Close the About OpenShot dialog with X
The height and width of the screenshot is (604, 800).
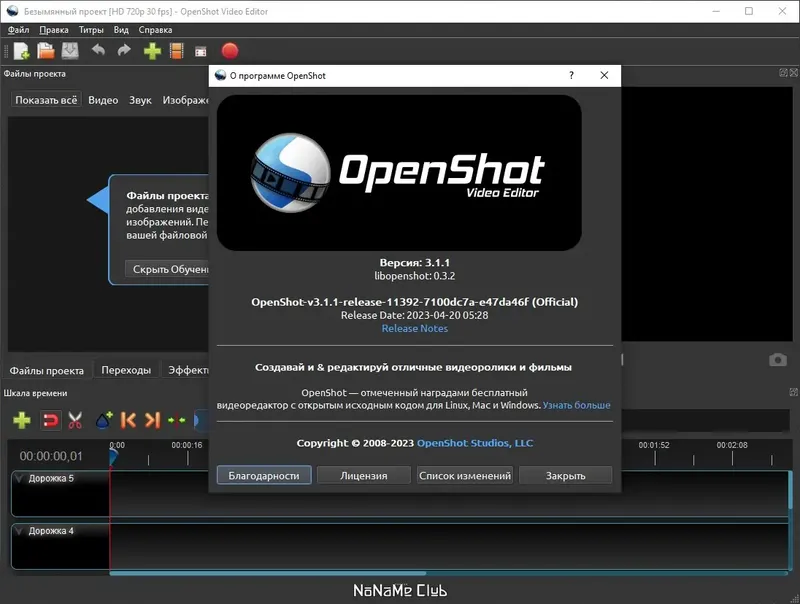click(604, 76)
